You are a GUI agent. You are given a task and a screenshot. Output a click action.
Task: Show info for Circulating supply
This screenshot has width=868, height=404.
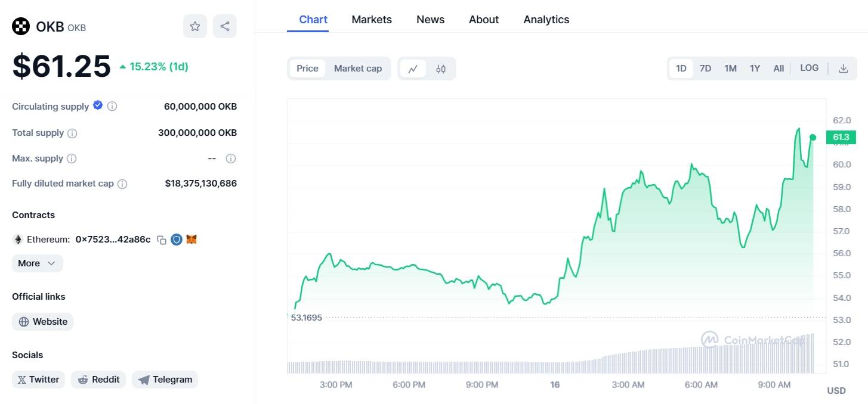click(112, 107)
